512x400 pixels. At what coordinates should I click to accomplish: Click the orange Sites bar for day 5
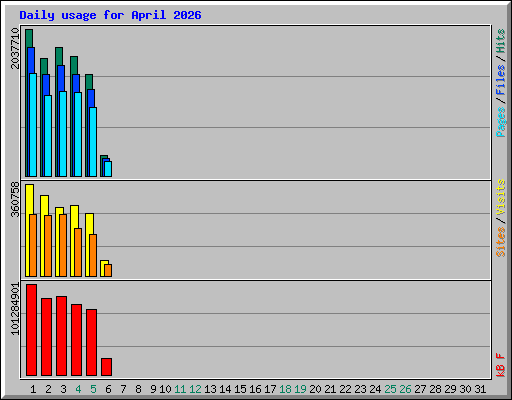coord(93,255)
